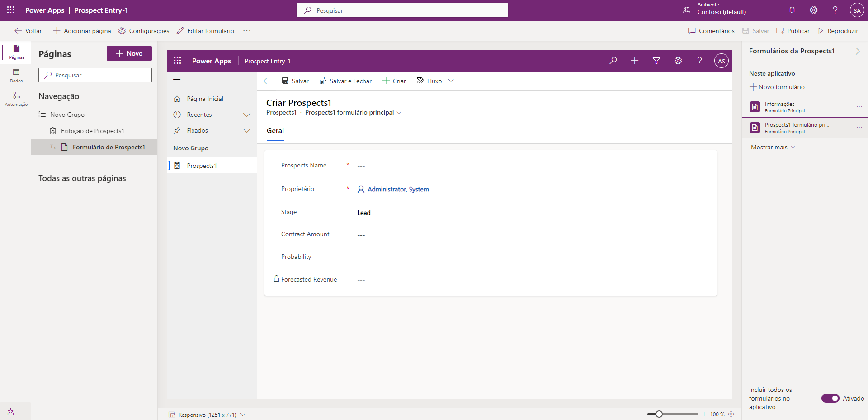Viewport: 868px width, 420px height.
Task: Select Prospects1 in preview sitemap
Action: (x=212, y=166)
